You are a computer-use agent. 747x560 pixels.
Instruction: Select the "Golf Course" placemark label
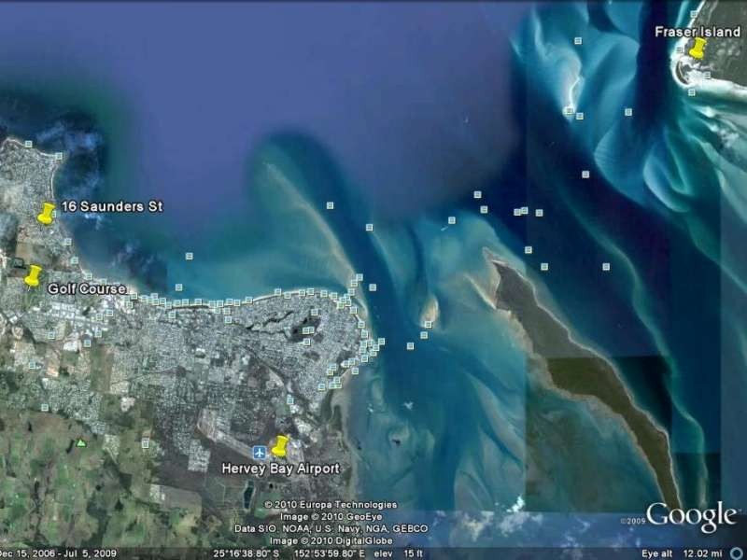tap(88, 289)
